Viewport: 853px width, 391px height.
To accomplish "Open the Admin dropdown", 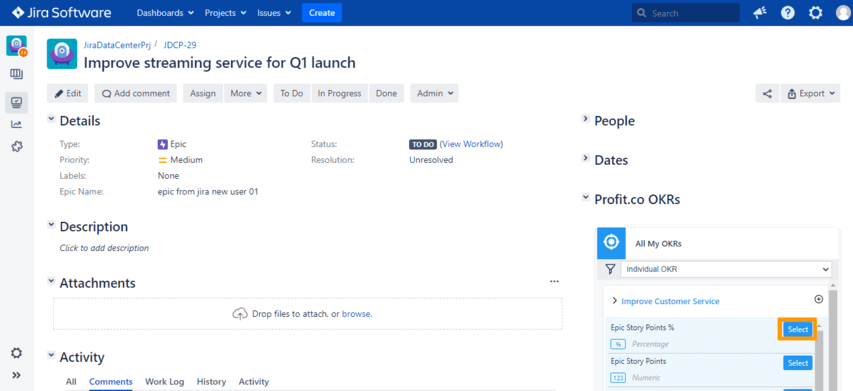I will 435,94.
